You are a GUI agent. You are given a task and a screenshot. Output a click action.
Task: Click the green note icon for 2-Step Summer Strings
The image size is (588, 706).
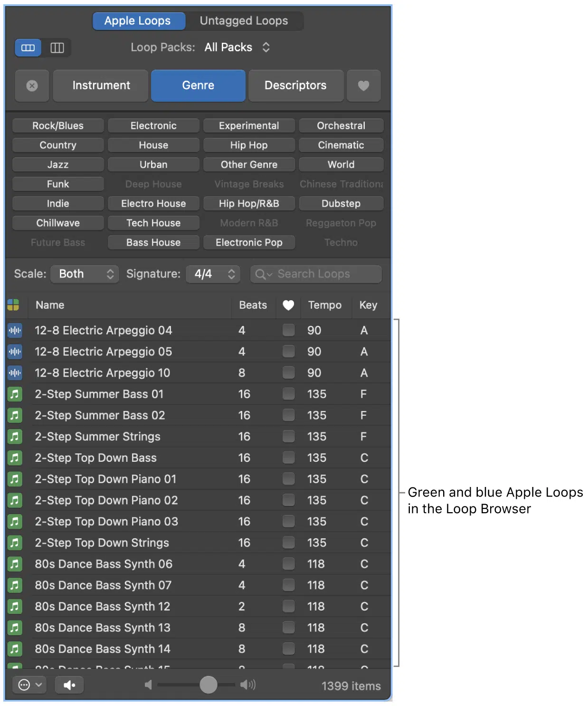(x=15, y=437)
